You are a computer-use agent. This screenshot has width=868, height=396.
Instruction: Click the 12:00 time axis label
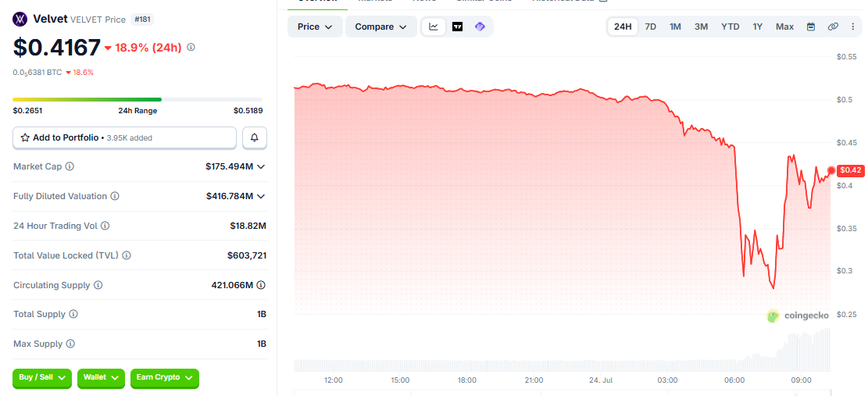[x=334, y=380]
